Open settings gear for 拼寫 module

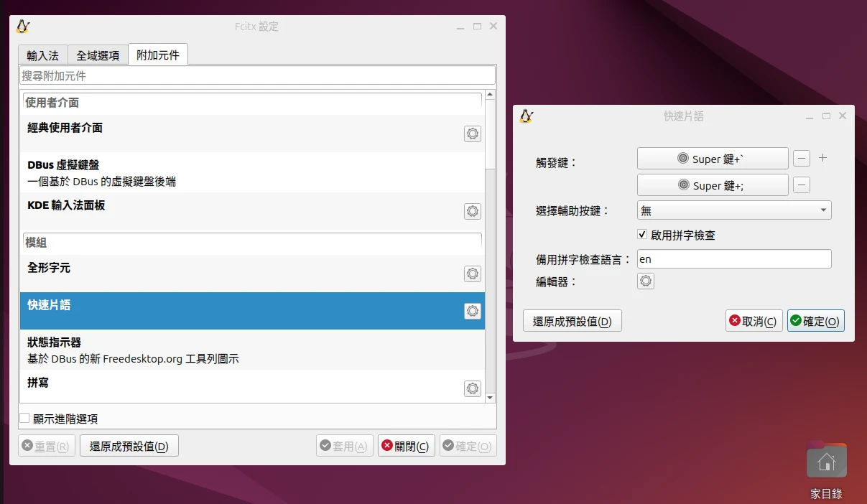coord(472,388)
